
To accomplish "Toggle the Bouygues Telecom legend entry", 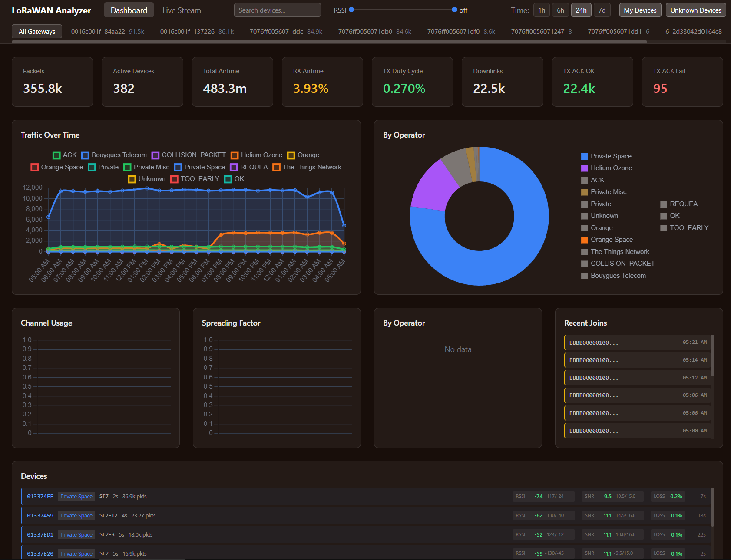I will (115, 155).
